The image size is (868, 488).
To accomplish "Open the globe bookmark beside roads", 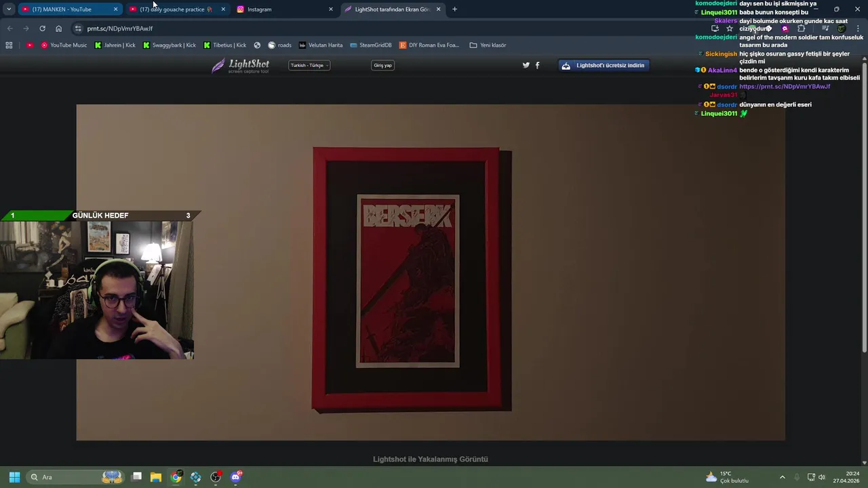I will coord(257,45).
